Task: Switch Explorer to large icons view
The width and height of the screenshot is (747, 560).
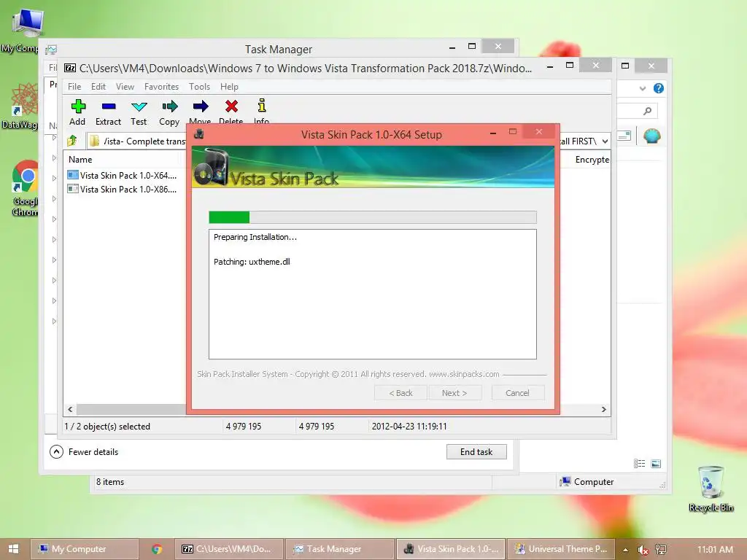Action: 656,463
